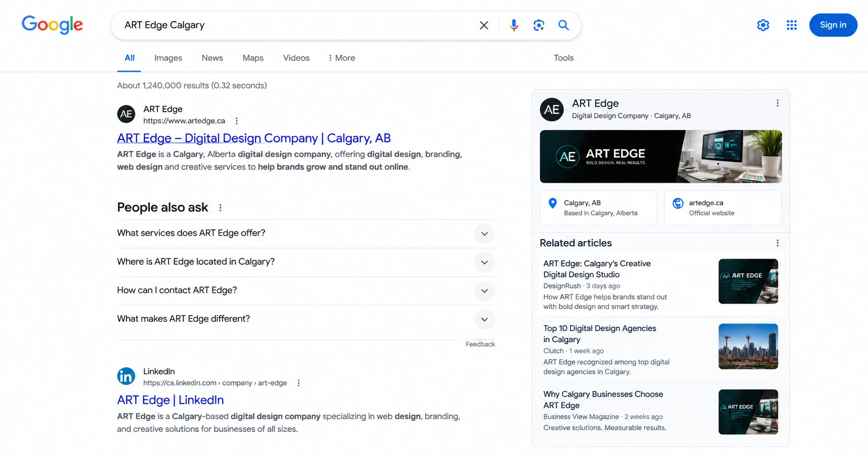Open 'Why Calgary Businesses Choose ART Edge' article
The height and width of the screenshot is (459, 868).
click(603, 400)
